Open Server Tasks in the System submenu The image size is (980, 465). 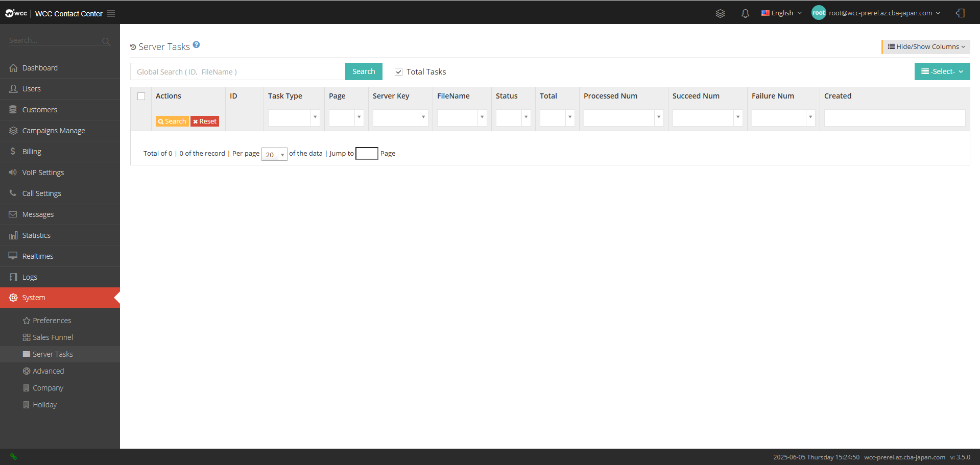60,354
